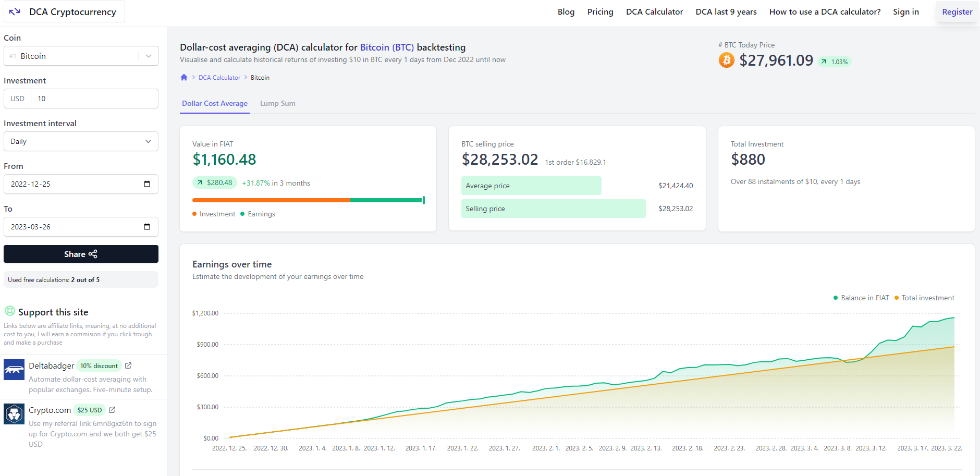Click the $880 total investment value
This screenshot has height=476, width=980.
(748, 160)
